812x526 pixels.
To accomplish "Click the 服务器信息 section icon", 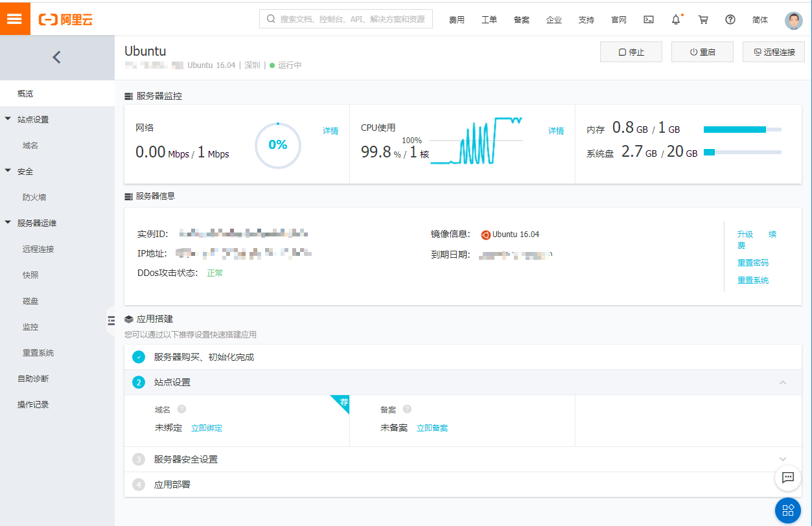I will coord(128,196).
